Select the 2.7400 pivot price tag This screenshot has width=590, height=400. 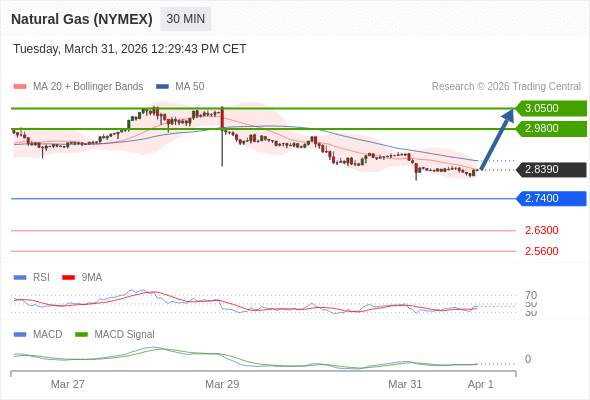tap(551, 199)
